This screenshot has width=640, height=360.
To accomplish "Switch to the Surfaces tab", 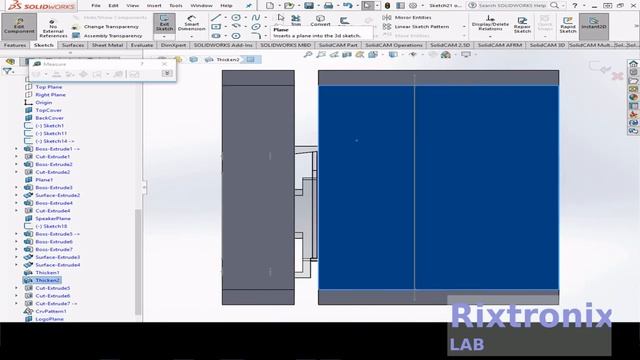I will pos(73,45).
